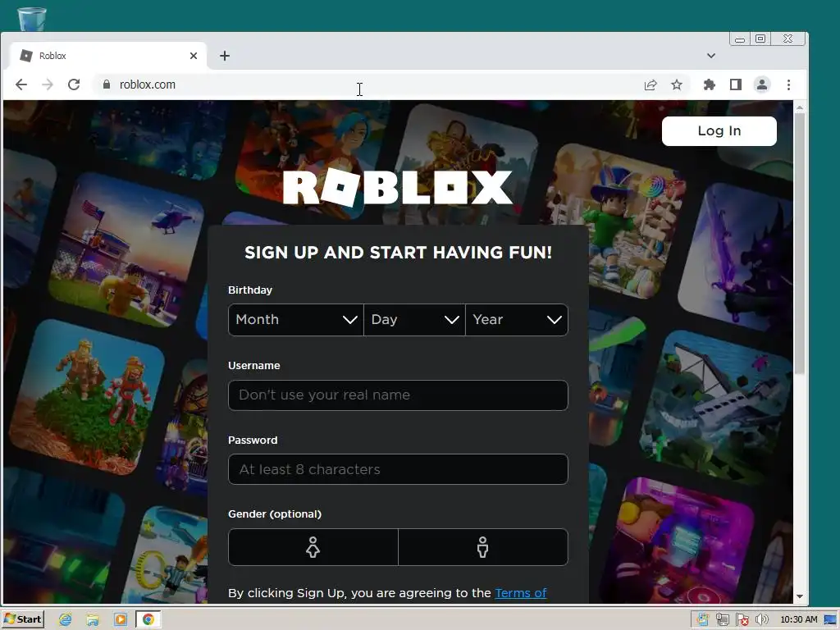Go back with the browser back arrow
The width and height of the screenshot is (840, 630).
(x=21, y=84)
